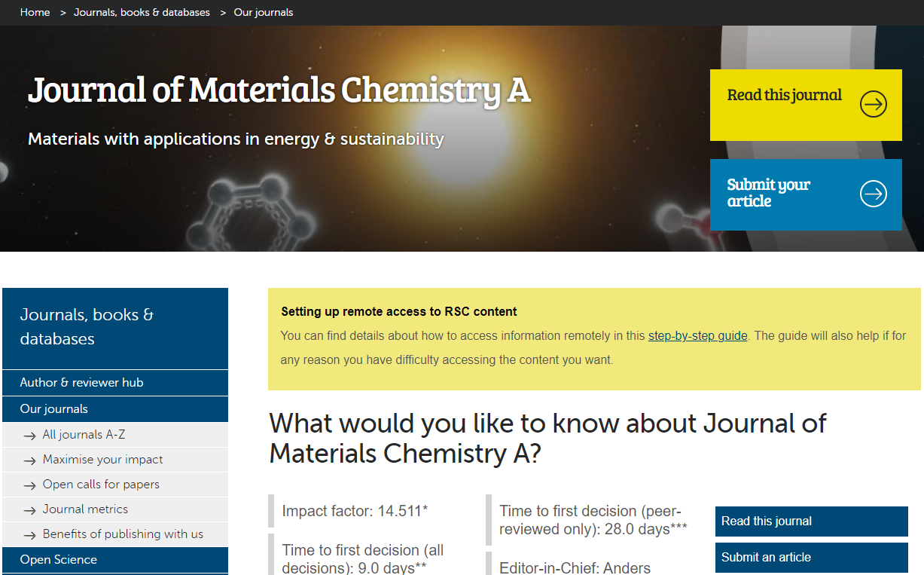Viewport: 924px width, 575px height.
Task: Click arrow icon beside Journal metrics
Action: point(29,510)
